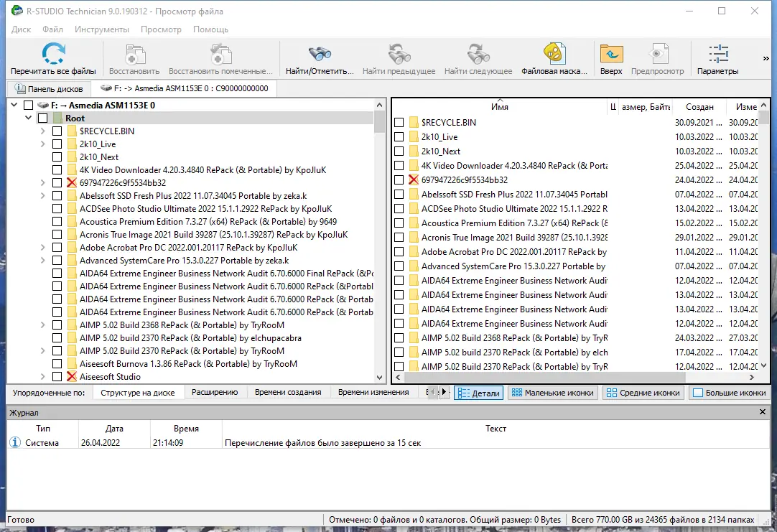Click red X icon of Aiseesoft Studio
This screenshot has width=777, height=532.
(x=71, y=376)
